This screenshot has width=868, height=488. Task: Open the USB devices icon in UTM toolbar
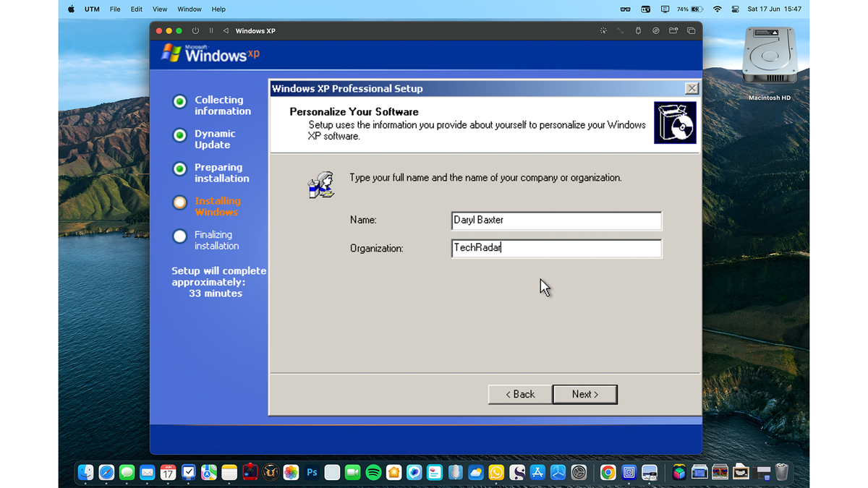click(638, 30)
